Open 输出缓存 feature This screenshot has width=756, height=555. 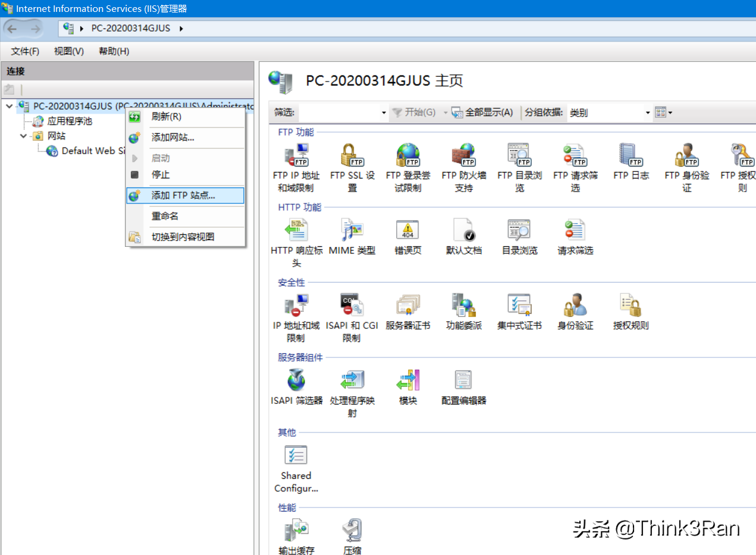click(x=296, y=537)
